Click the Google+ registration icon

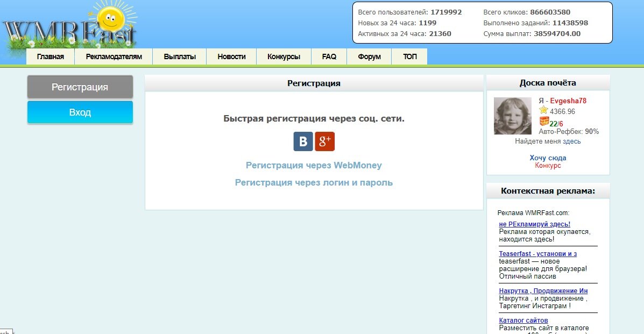tap(325, 141)
